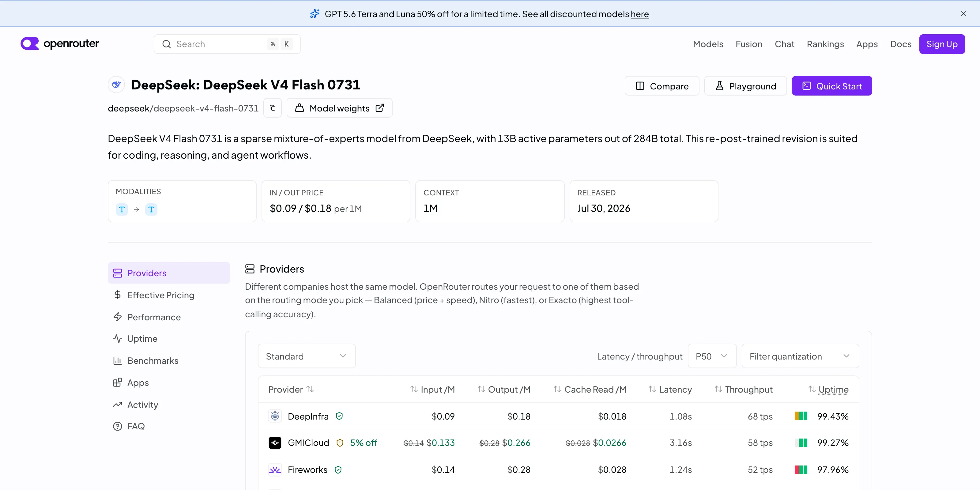This screenshot has height=490, width=980.
Task: Click DeepInfra's 99.43% uptime value
Action: pos(833,416)
